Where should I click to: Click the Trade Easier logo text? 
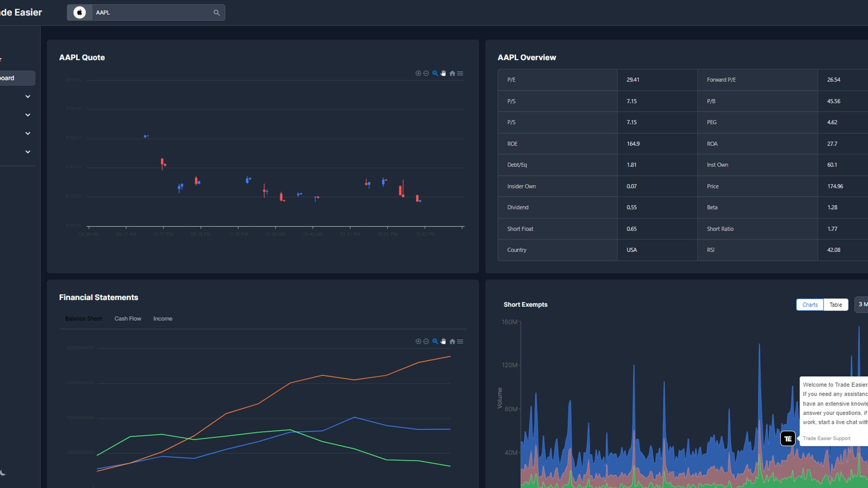pyautogui.click(x=21, y=13)
